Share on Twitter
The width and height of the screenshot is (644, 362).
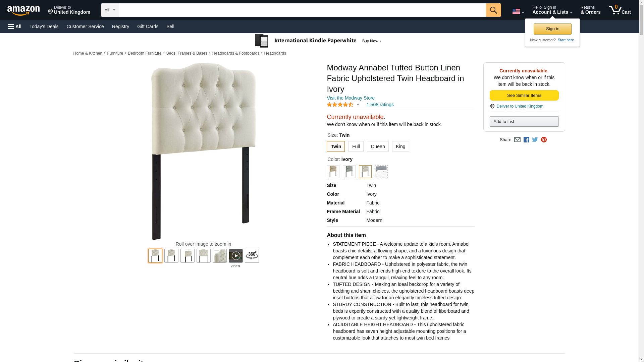click(535, 140)
